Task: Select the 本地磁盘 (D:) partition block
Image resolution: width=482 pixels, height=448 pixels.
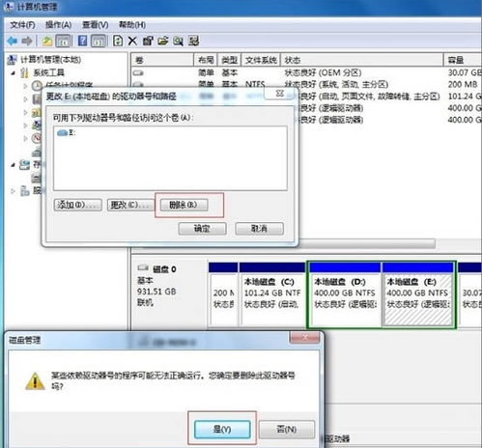Action: [x=345, y=294]
